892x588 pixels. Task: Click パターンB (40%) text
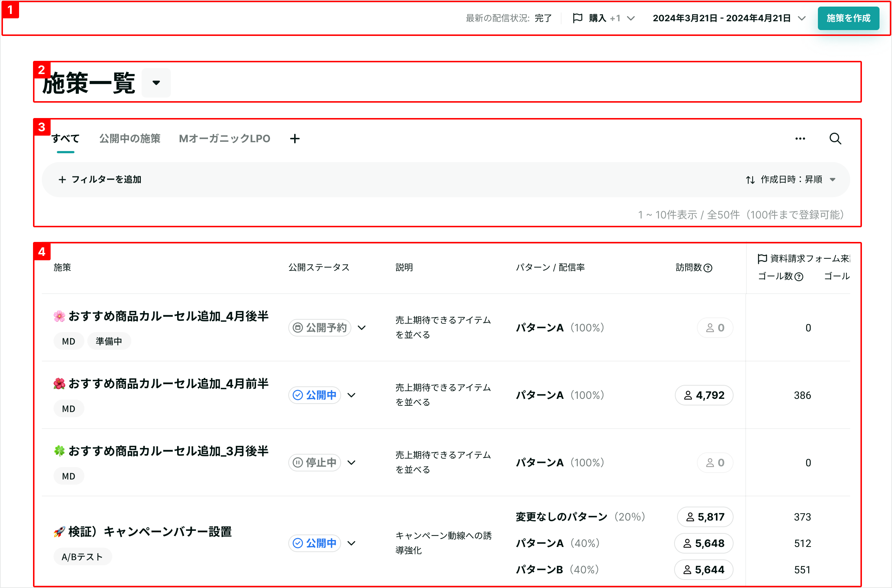pos(557,570)
